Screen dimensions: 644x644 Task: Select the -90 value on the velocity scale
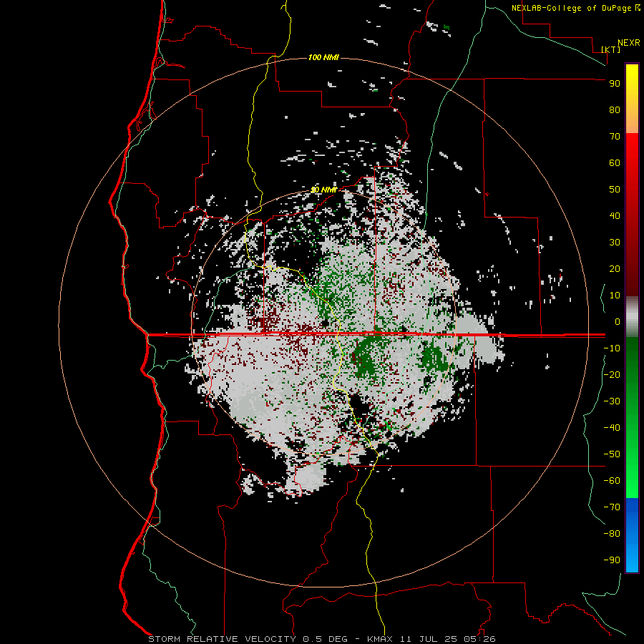612,560
